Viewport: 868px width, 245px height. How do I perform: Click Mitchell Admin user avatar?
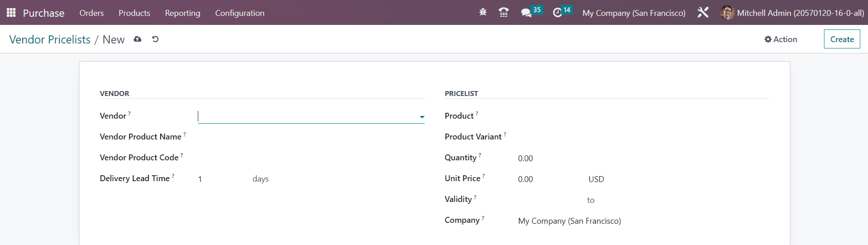coord(727,13)
